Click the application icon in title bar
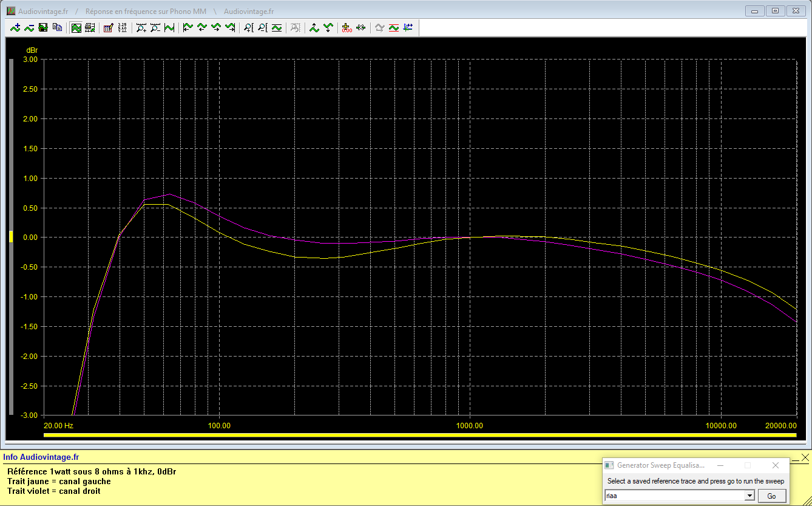 [x=11, y=11]
